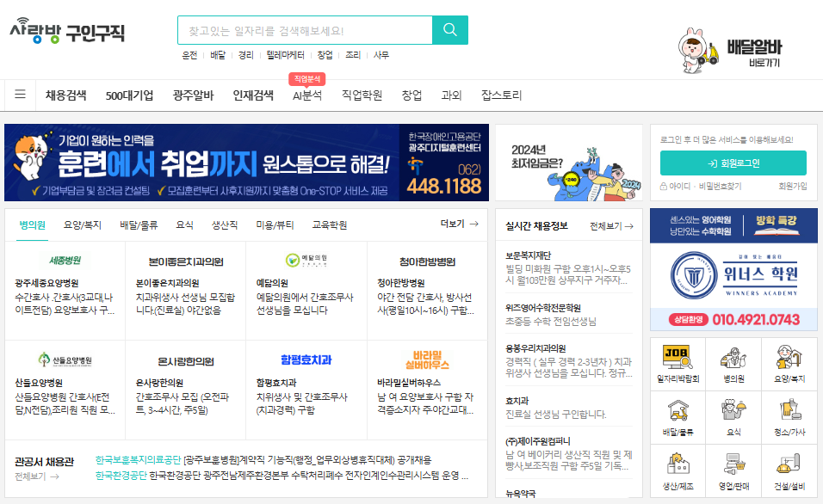
Task: Open the 한국보훈복지의료공단 recruitment notice
Action: point(263,460)
